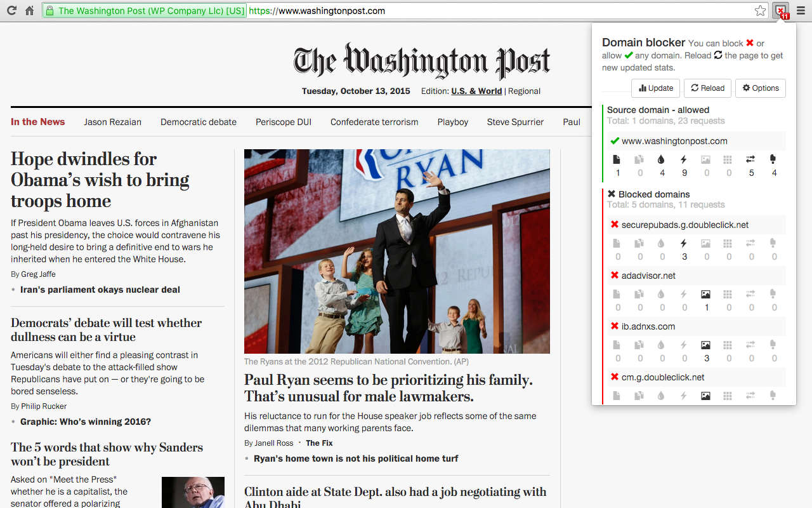812x508 pixels.
Task: Open the Chrome hamburger menu
Action: point(800,11)
